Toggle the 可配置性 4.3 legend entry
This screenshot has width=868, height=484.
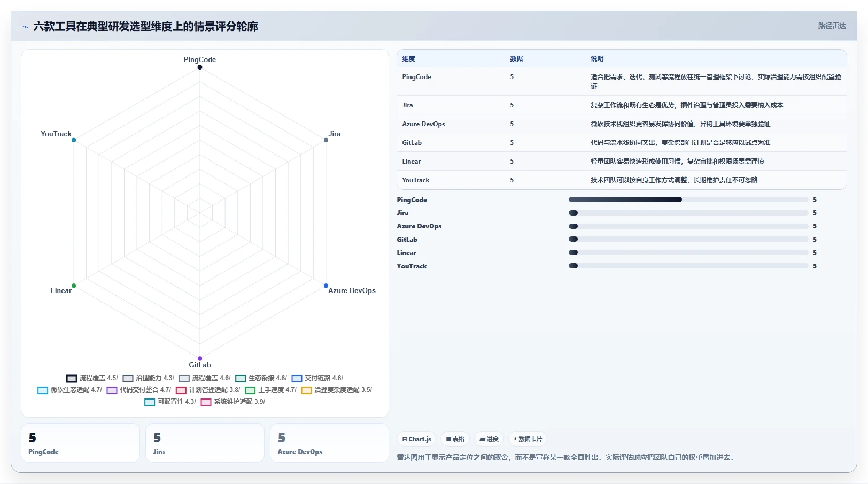[170, 402]
